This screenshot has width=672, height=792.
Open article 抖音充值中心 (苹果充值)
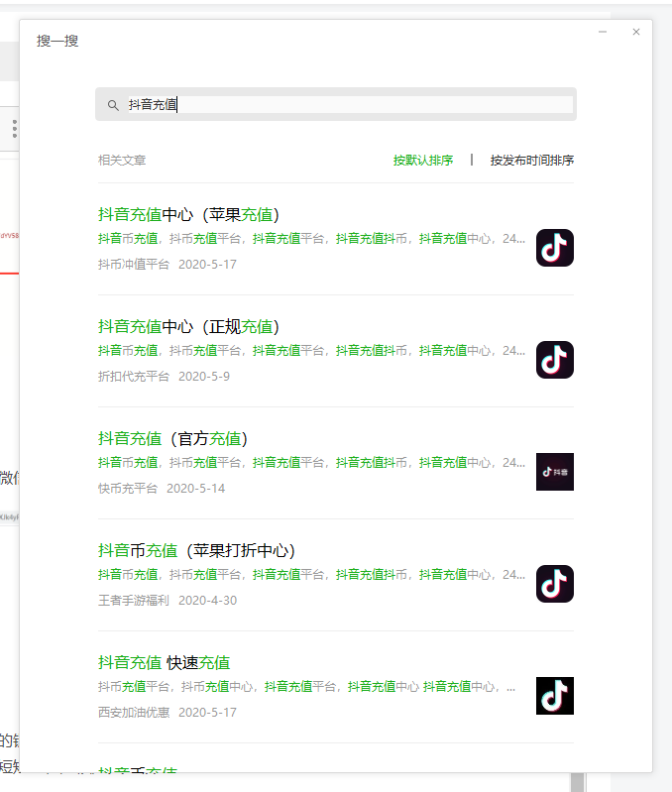189,215
